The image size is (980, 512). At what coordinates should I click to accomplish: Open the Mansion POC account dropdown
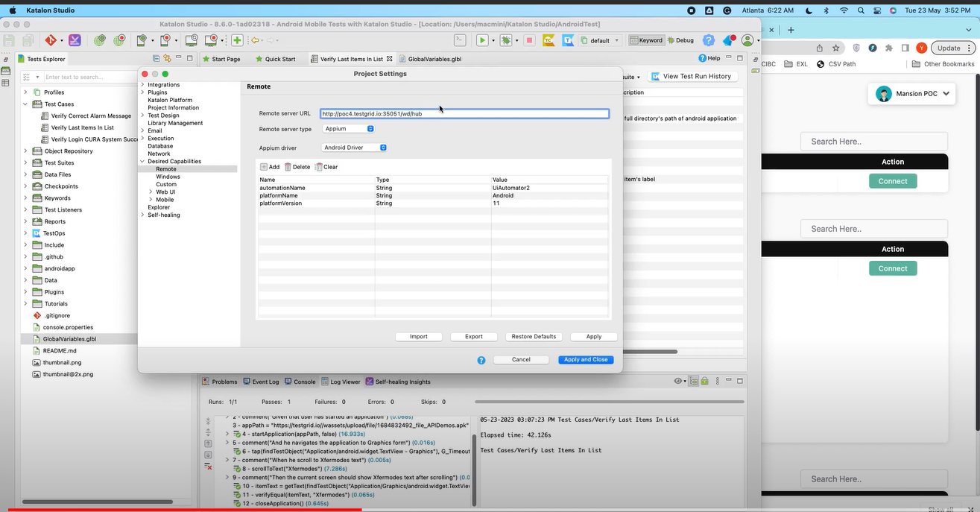[912, 94]
